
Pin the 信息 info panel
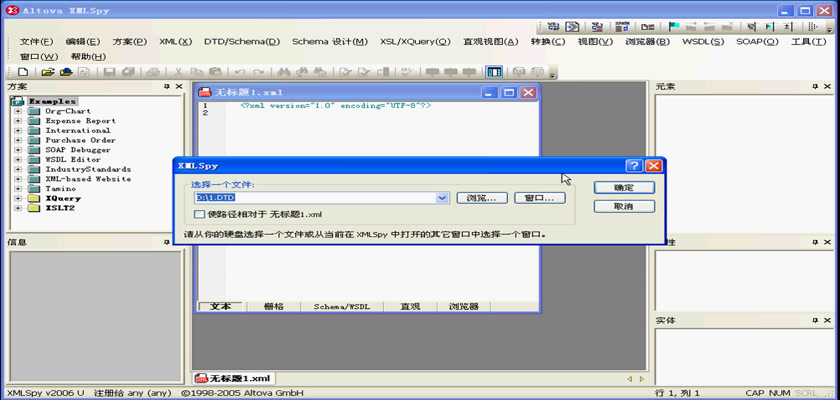tap(167, 242)
